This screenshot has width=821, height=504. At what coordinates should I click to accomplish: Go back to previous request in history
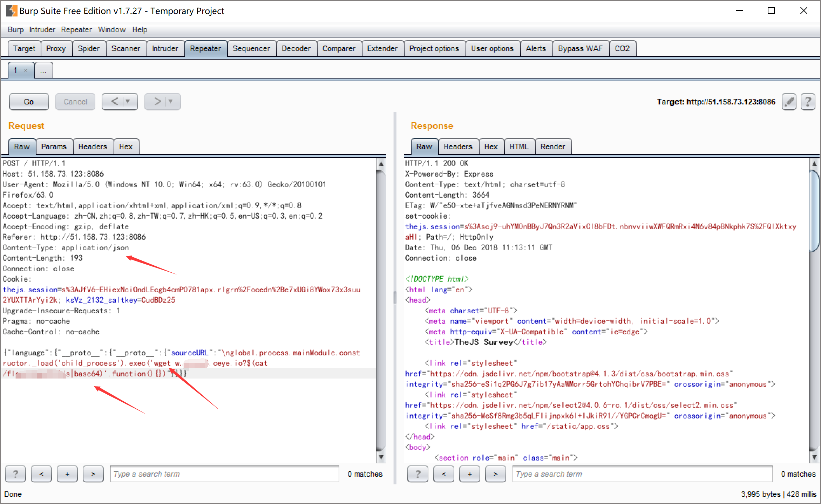pyautogui.click(x=115, y=102)
